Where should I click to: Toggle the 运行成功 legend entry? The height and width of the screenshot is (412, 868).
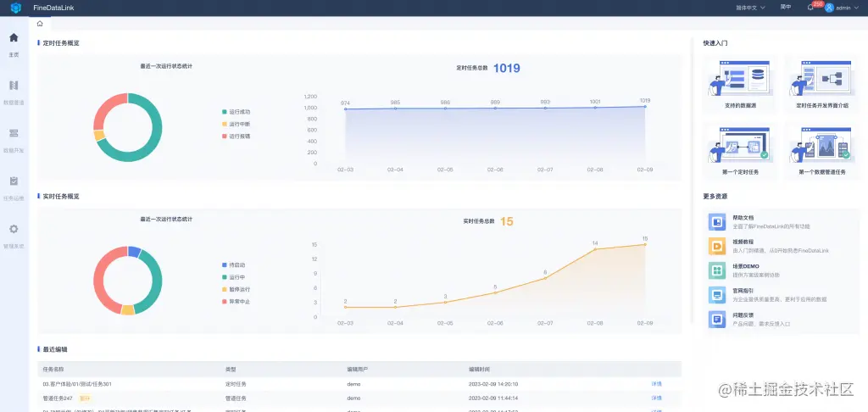coord(236,112)
